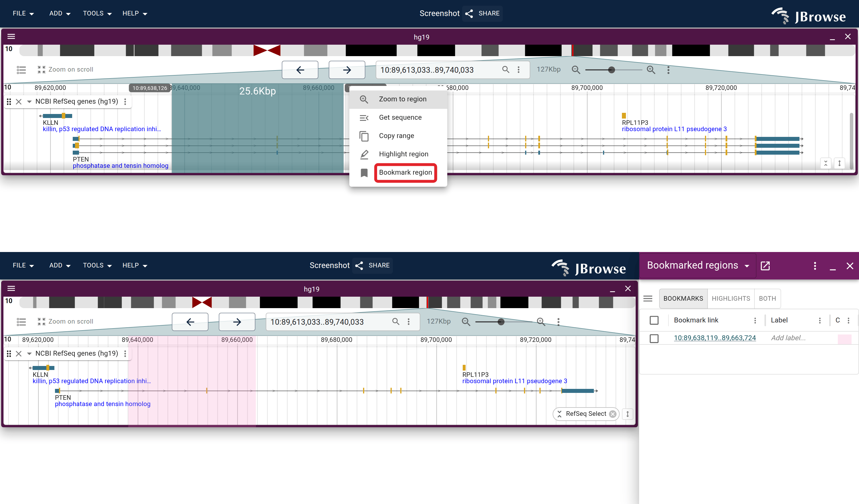Open the hamburger view menu in the top hg19 view
The image size is (859, 504).
pos(11,36)
